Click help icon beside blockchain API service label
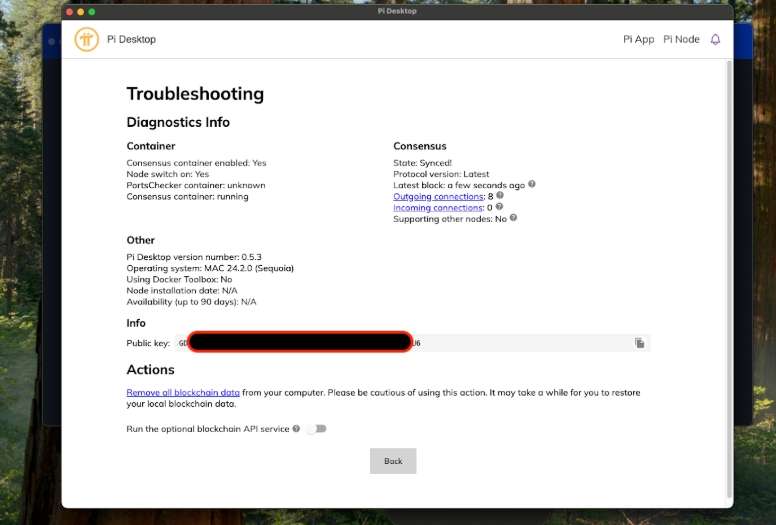Viewport: 776px width, 525px height. coord(296,428)
